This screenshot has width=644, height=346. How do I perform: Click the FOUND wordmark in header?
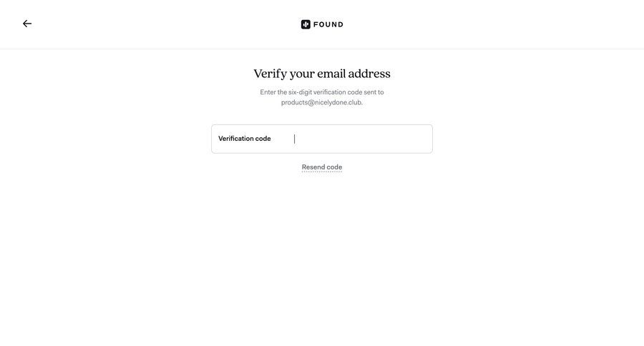328,24
